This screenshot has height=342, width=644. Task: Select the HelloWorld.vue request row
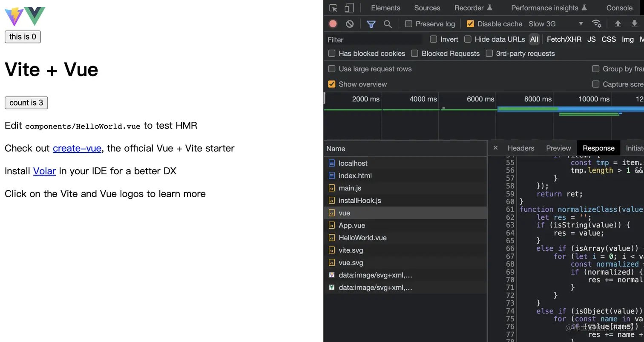[405, 238]
